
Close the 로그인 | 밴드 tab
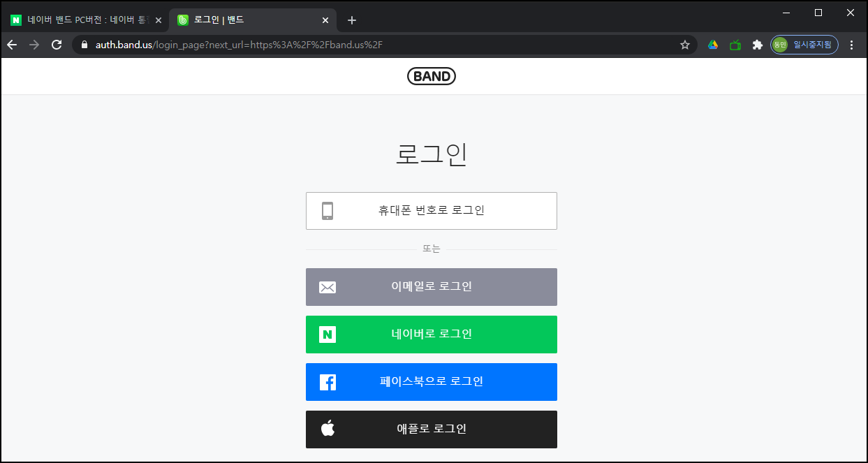tap(325, 20)
